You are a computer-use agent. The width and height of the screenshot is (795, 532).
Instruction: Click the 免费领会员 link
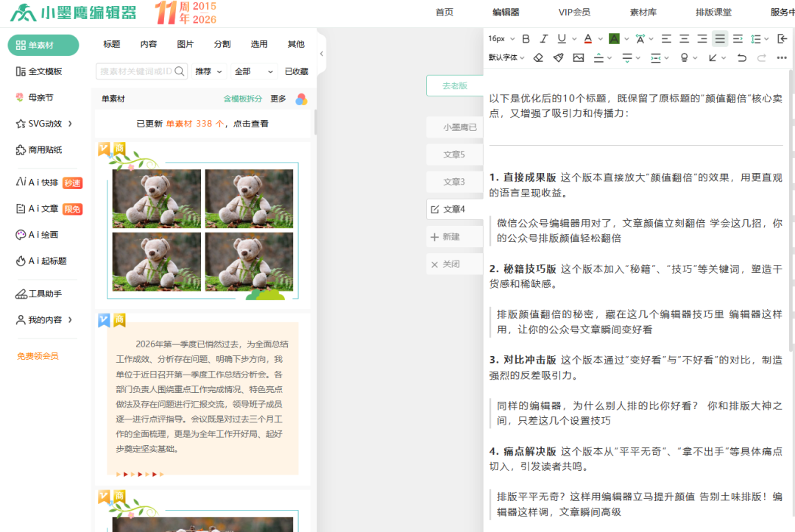click(x=38, y=356)
